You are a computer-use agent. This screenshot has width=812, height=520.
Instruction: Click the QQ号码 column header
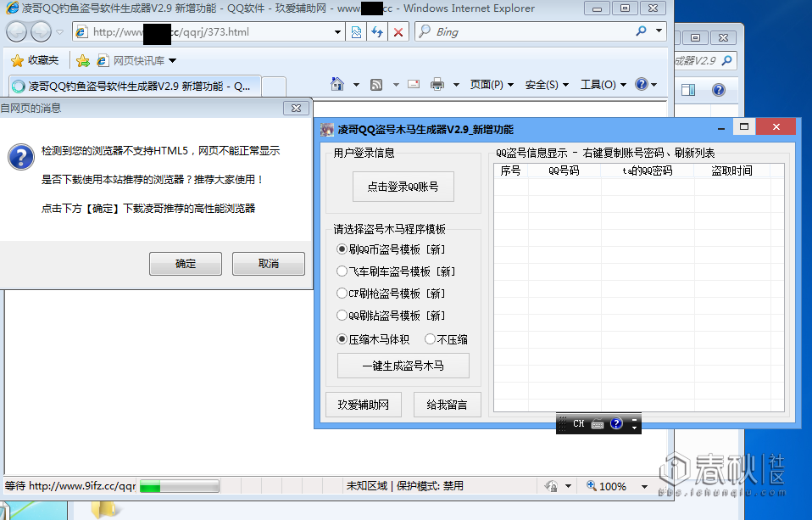tap(565, 171)
